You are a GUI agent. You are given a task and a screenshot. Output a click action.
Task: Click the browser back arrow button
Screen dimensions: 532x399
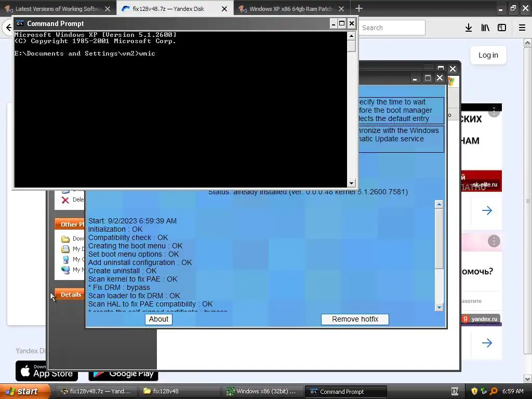click(x=8, y=28)
